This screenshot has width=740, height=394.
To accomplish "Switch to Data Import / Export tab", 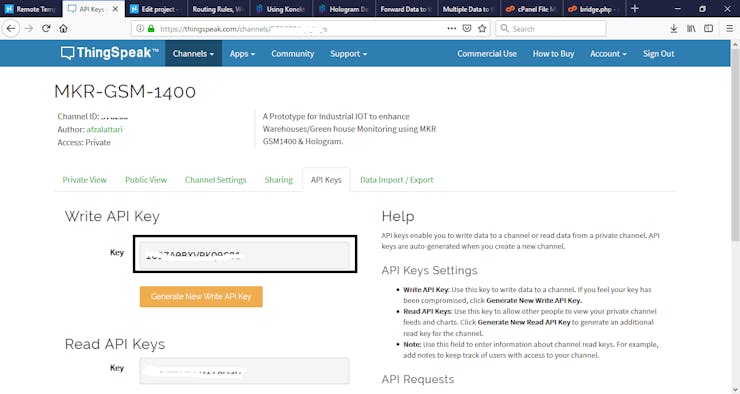I will [396, 180].
